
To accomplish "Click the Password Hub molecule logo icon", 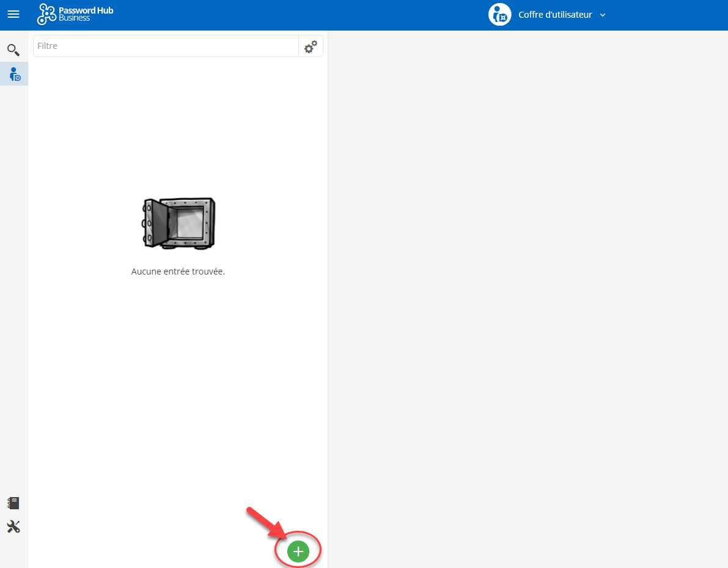I will point(46,14).
